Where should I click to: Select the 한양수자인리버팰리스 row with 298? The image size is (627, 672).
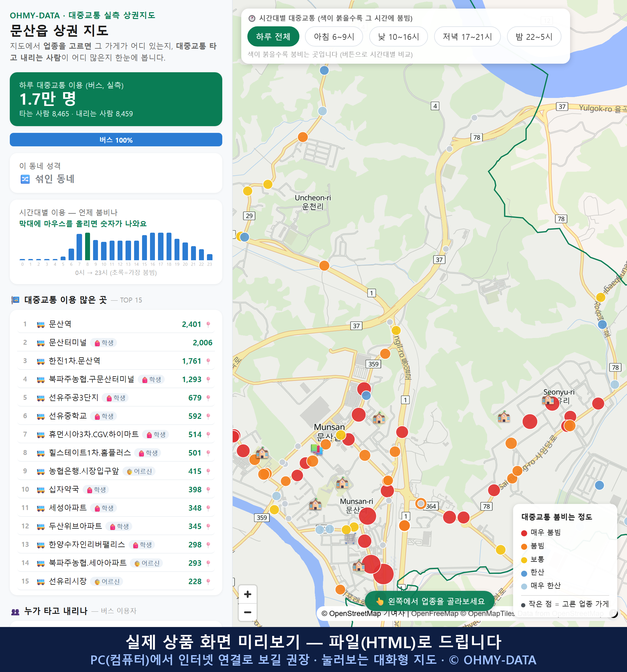(x=116, y=545)
